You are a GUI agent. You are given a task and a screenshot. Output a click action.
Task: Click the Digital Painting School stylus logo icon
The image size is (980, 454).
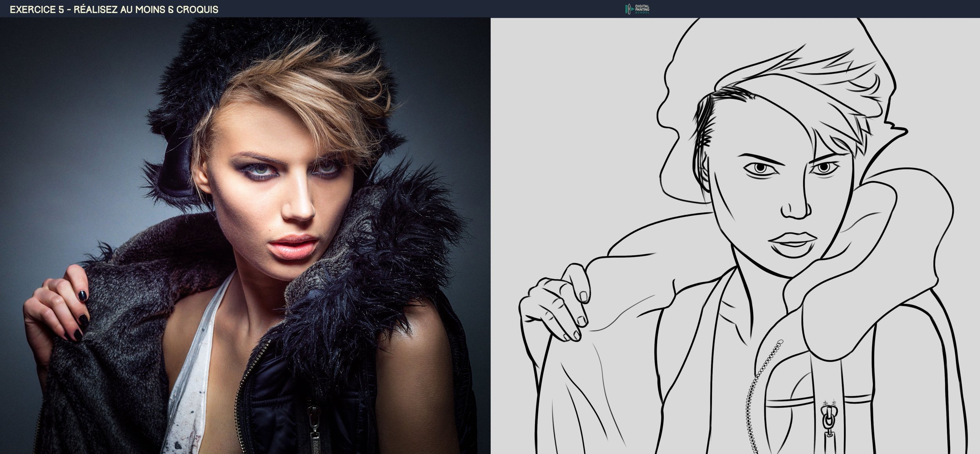click(628, 9)
